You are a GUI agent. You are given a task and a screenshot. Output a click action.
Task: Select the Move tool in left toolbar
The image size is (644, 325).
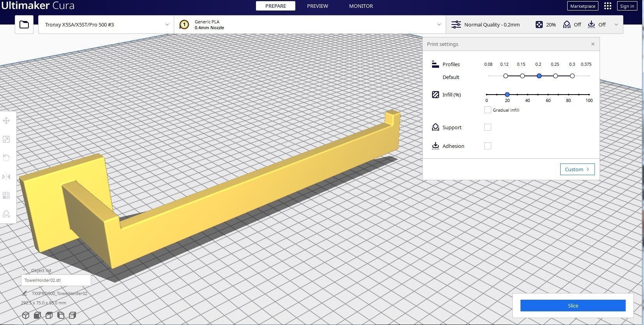pyautogui.click(x=6, y=121)
